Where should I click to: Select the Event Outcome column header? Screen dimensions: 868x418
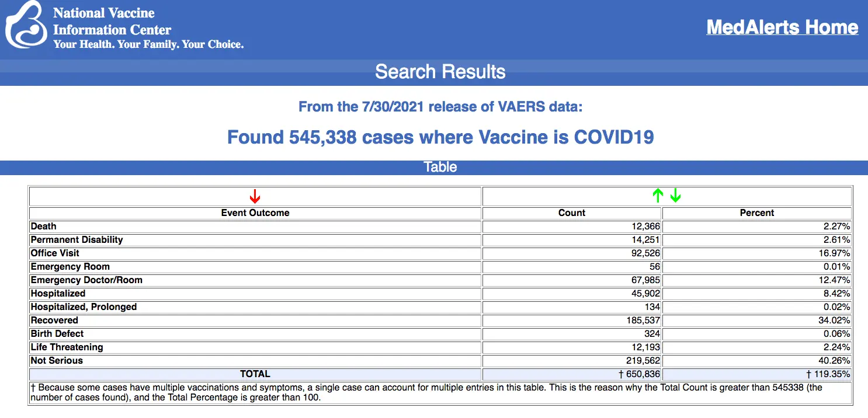tap(255, 213)
